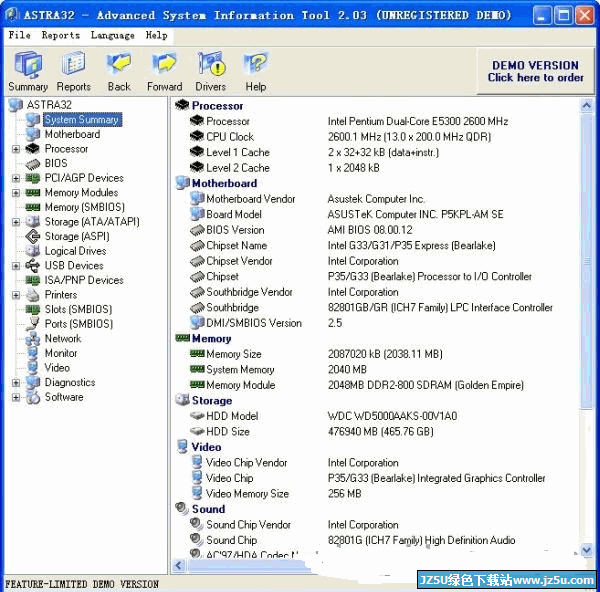Click the Memory Size row label
The image size is (600, 592).
pos(234,354)
